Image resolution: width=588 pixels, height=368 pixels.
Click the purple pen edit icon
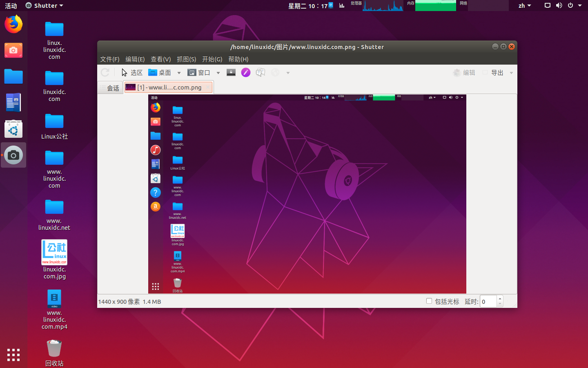click(245, 72)
